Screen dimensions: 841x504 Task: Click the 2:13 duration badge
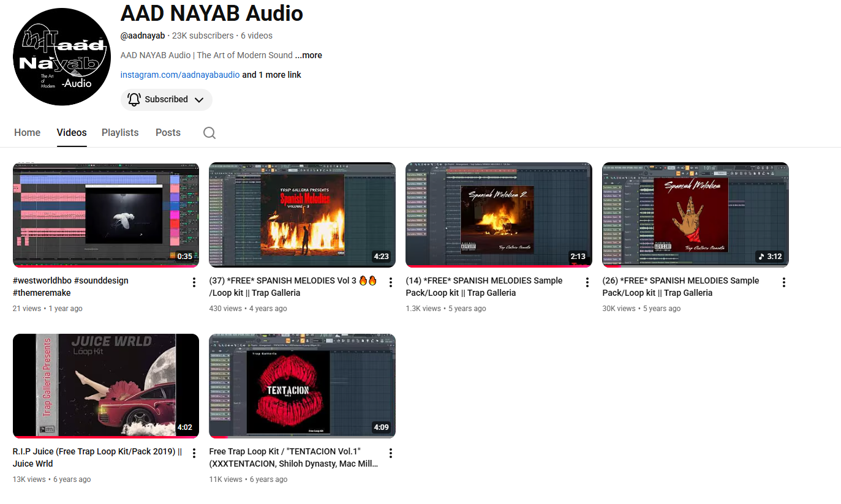point(578,257)
